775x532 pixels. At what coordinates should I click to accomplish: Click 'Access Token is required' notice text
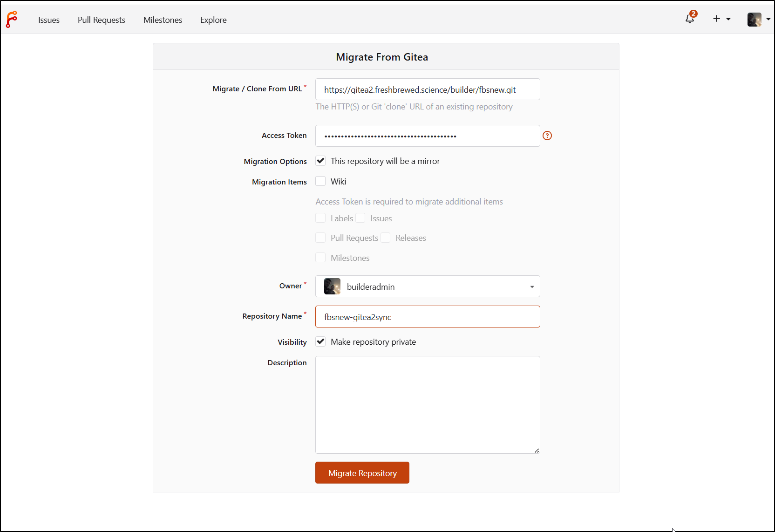(409, 202)
